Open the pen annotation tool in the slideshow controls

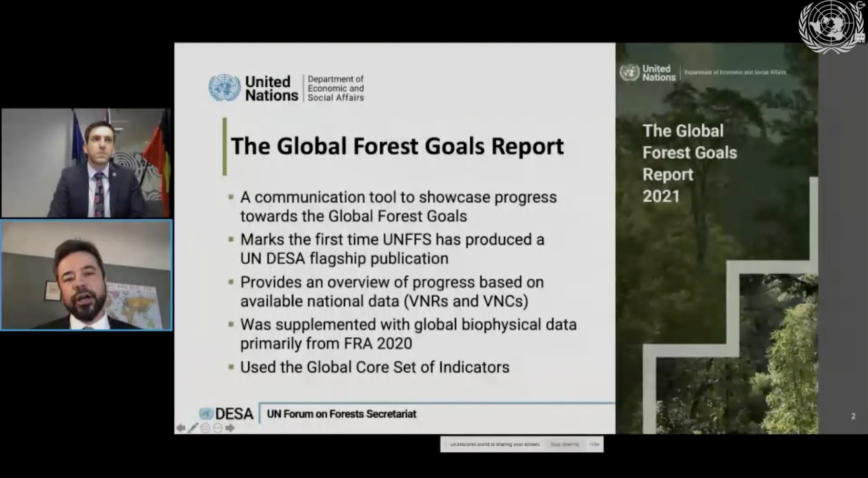click(x=193, y=428)
